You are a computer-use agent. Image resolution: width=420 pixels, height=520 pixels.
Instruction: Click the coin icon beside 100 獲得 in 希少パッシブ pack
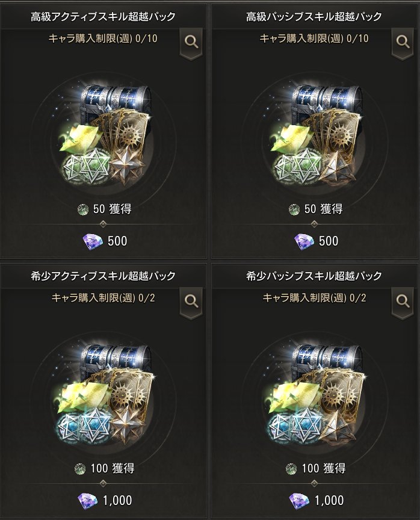pos(291,469)
